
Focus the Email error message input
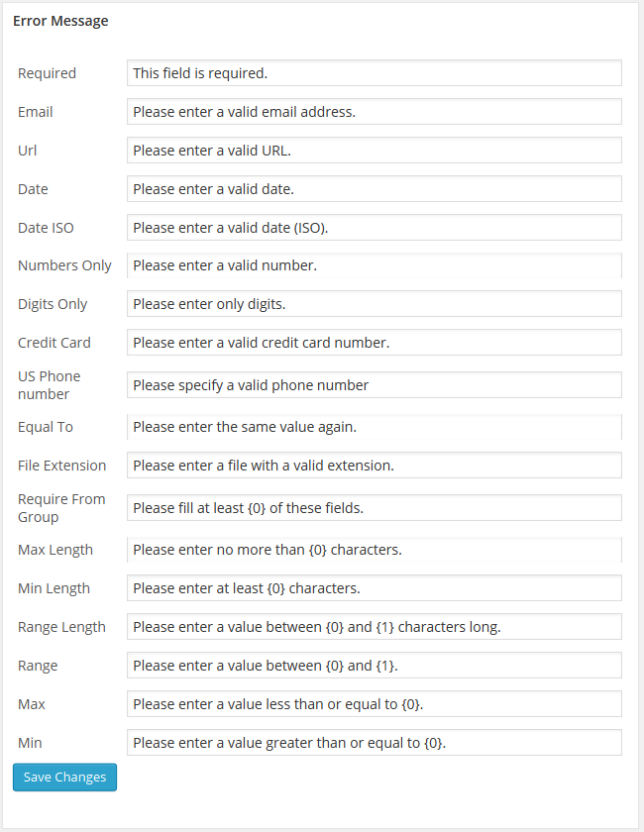click(374, 112)
